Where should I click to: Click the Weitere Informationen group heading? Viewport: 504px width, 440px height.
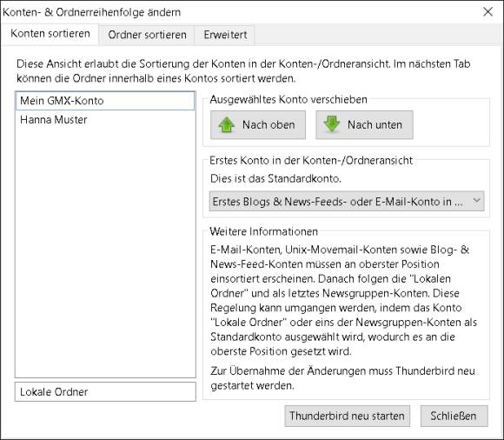[263, 231]
